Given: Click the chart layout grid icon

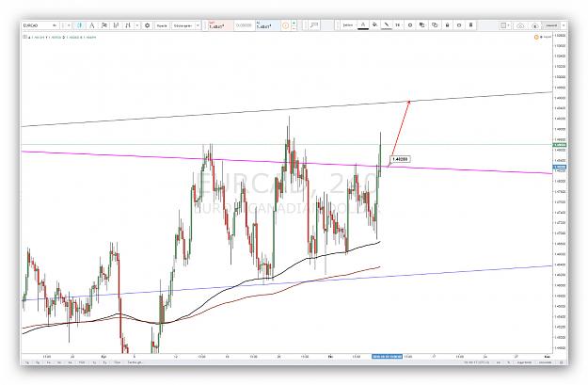Looking at the screenshot, I should [x=503, y=25].
